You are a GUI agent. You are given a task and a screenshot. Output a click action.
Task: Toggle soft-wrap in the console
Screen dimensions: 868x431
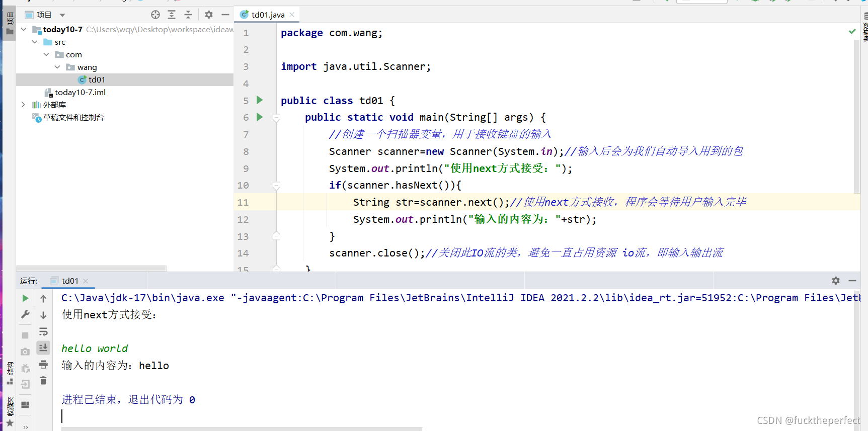(43, 331)
